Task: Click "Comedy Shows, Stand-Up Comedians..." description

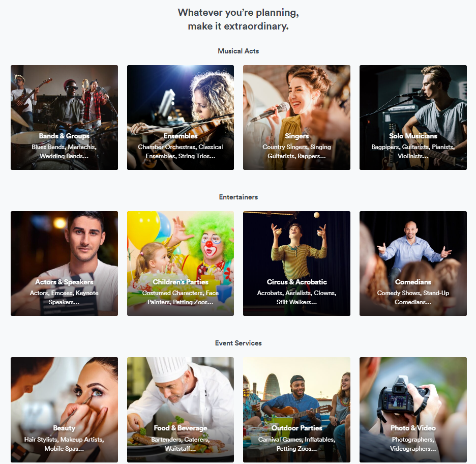Action: 413,298
